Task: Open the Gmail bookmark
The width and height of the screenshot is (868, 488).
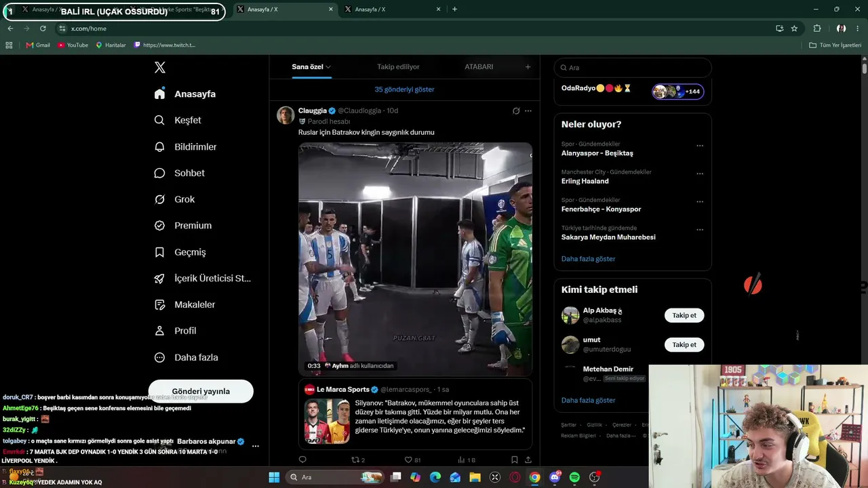Action: [38, 45]
